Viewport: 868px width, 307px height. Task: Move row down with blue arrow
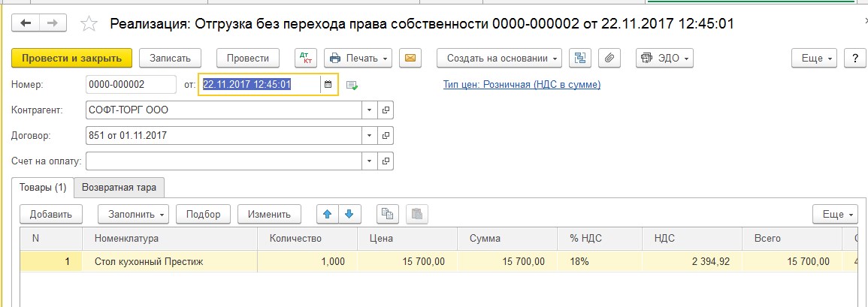(349, 214)
